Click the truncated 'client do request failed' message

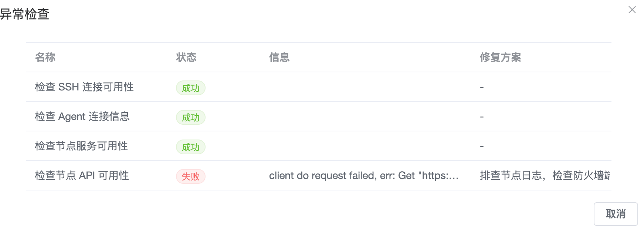(364, 176)
